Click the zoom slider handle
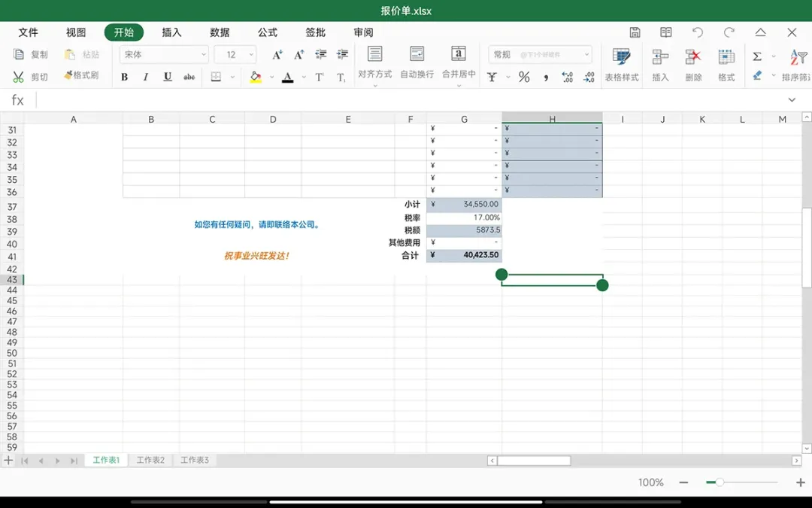This screenshot has height=508, width=812. (x=720, y=482)
